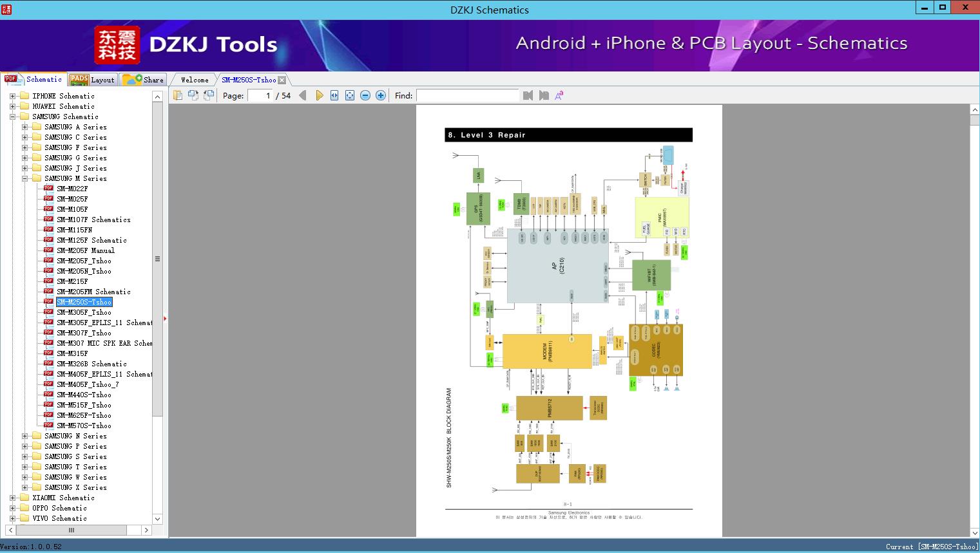Select SAMSUNG T Series folder
Screen dimensions: 980x553
tap(75, 467)
